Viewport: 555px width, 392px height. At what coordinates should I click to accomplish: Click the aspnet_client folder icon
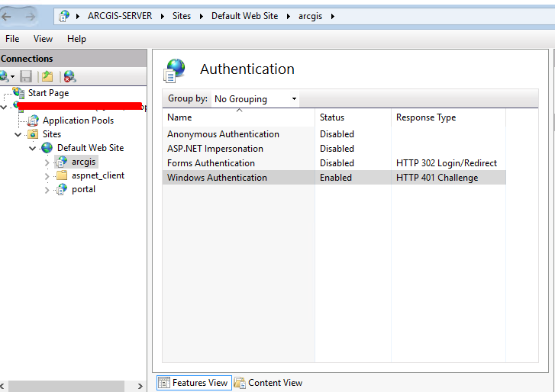pyautogui.click(x=62, y=175)
